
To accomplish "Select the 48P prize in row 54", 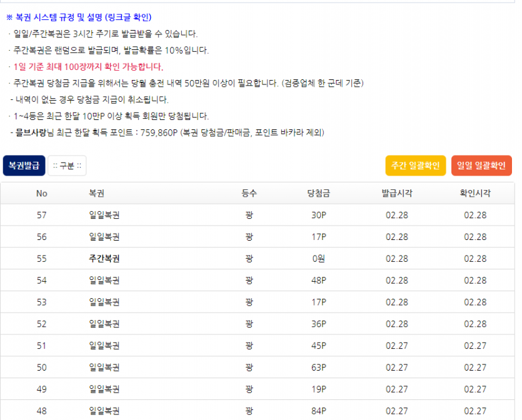I will tap(319, 281).
